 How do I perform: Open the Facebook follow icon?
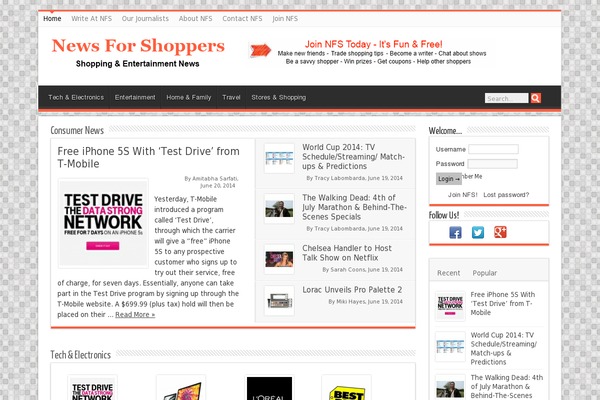pos(455,232)
